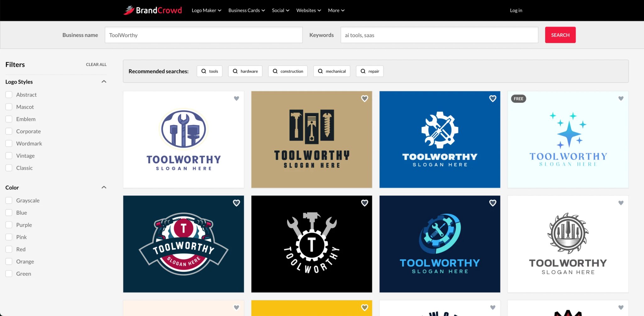
Task: Favorite the black circular T gear logo
Action: 364,203
